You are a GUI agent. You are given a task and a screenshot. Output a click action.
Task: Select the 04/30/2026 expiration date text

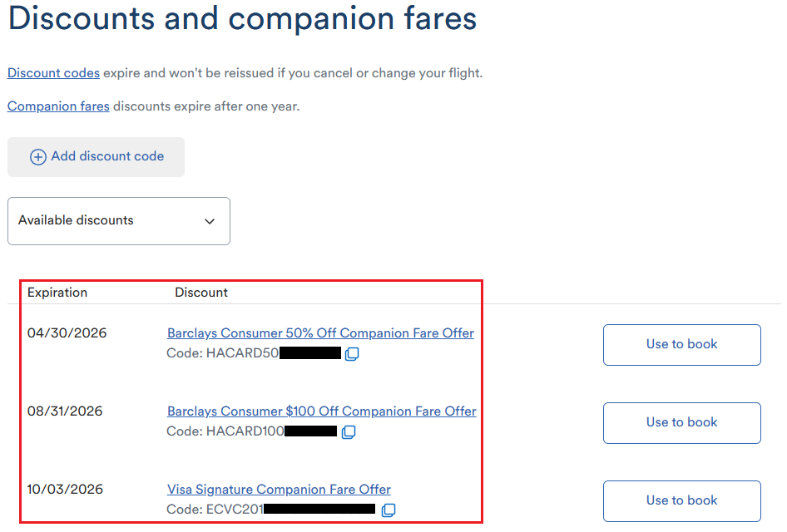[x=67, y=333]
